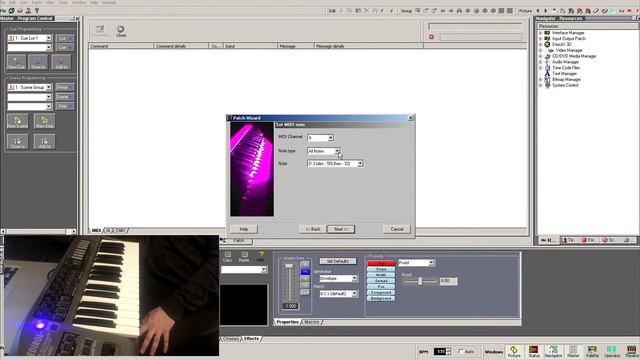Open the Scene Group dropdown
Image resolution: width=640 pixels, height=360 pixels.
tap(49, 87)
